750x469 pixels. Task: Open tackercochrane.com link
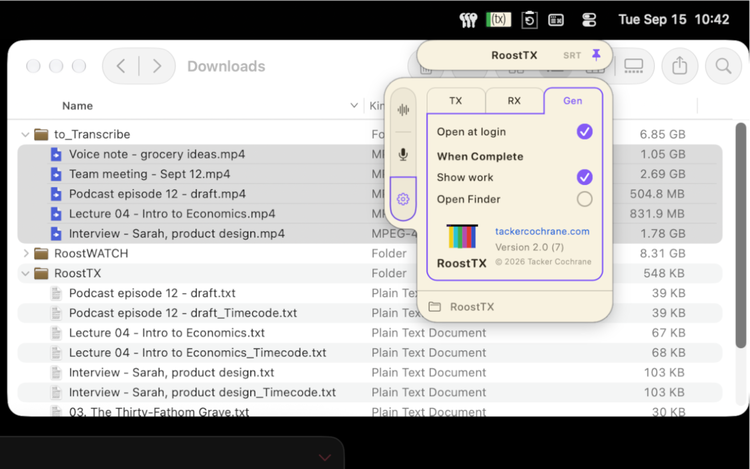tap(542, 231)
